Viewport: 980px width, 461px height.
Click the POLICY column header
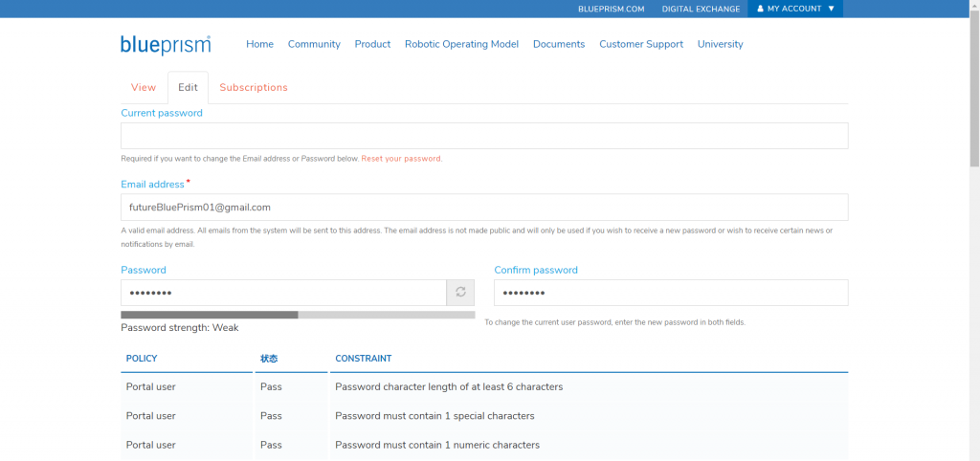(x=142, y=359)
